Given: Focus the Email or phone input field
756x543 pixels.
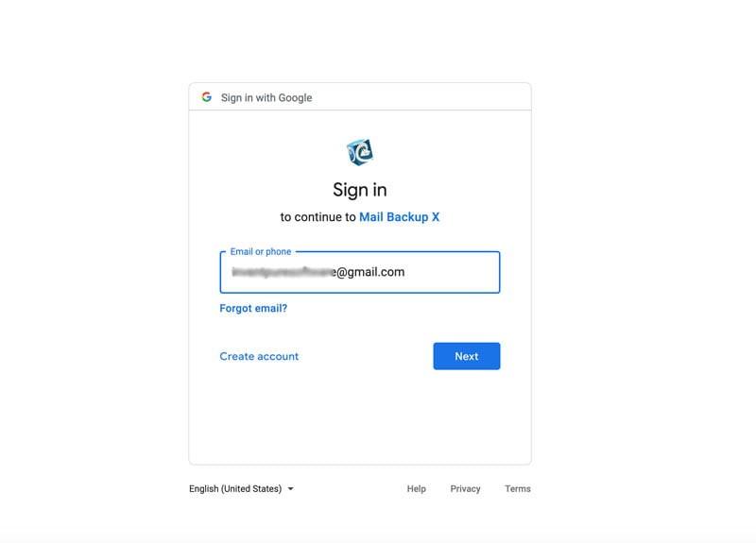Looking at the screenshot, I should (x=360, y=272).
